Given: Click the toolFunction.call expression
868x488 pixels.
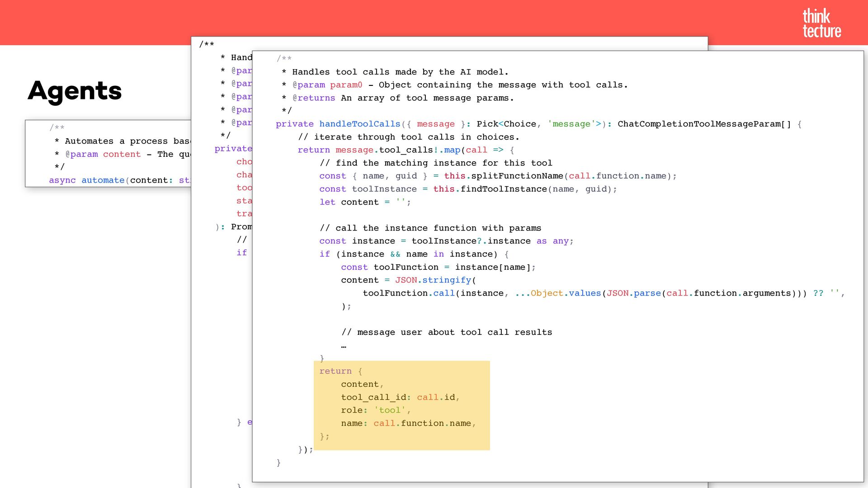Looking at the screenshot, I should tap(408, 293).
